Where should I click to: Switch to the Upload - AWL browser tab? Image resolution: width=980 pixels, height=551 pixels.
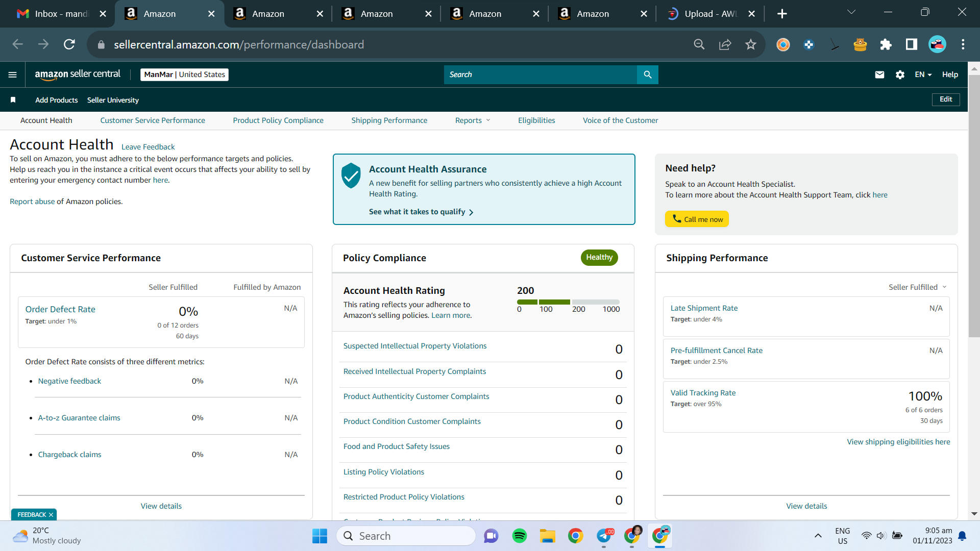711,14
